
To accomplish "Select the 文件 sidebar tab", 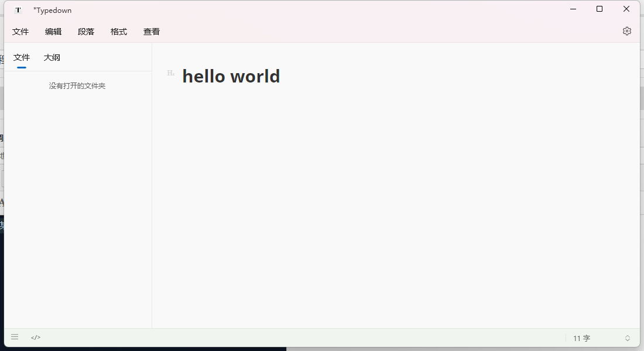I will [x=22, y=57].
